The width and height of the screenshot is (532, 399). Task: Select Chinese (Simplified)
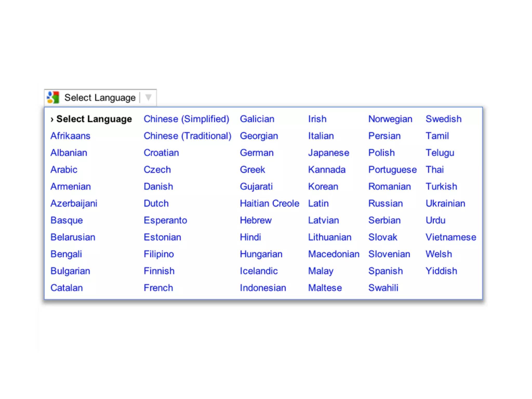tap(187, 119)
